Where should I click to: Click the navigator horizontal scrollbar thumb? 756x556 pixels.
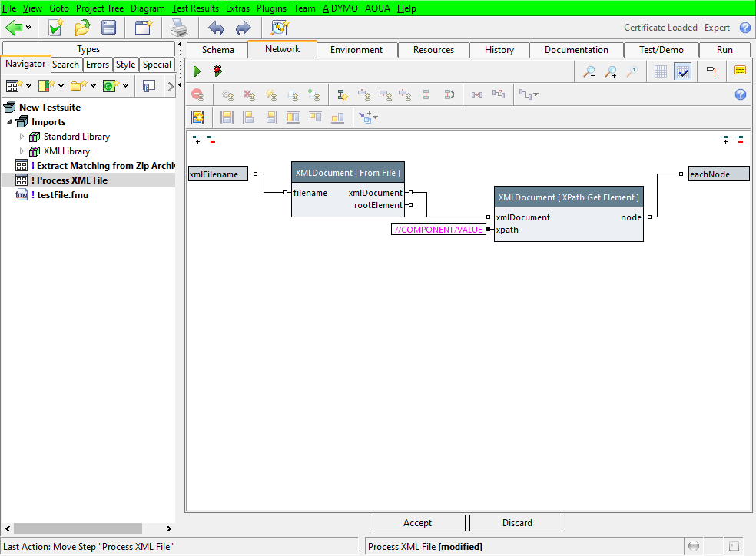77,529
